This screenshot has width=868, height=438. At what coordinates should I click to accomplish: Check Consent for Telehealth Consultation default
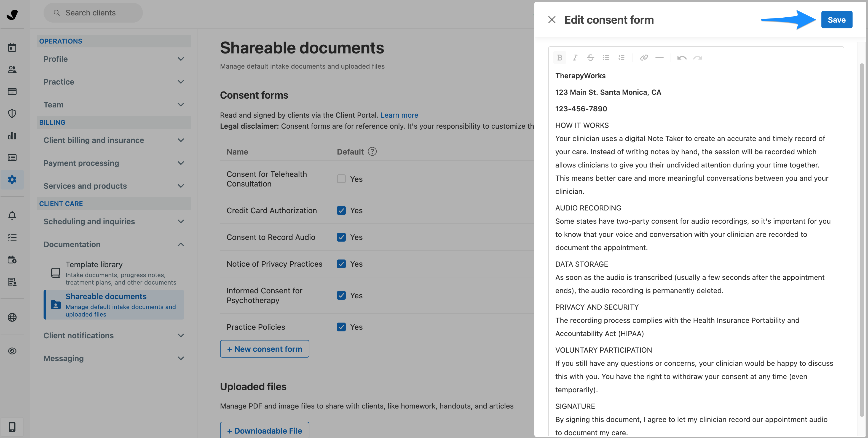341,179
